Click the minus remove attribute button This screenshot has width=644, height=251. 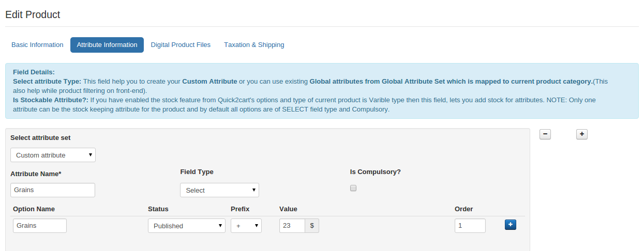coord(545,134)
